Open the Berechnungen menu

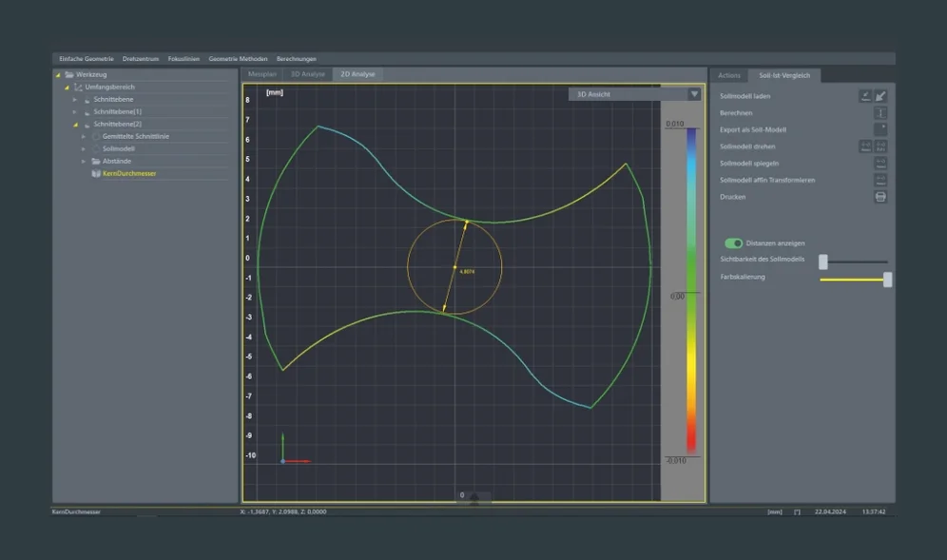coord(297,59)
